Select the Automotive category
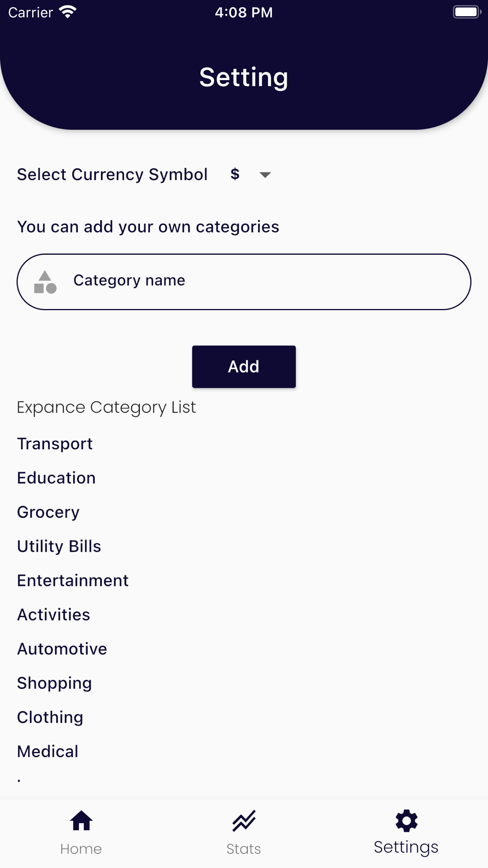The width and height of the screenshot is (488, 868). (x=62, y=649)
